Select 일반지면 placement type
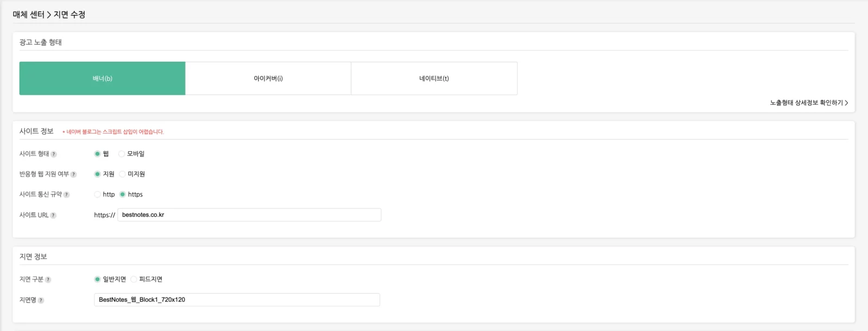868x331 pixels. tap(98, 279)
